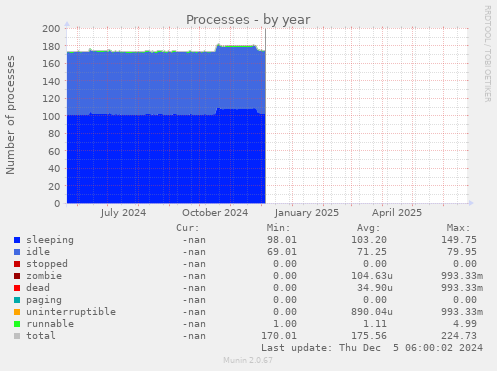The width and height of the screenshot is (497, 371).
Task: Select the chart title 'Processes - by year'
Action: click(x=248, y=20)
